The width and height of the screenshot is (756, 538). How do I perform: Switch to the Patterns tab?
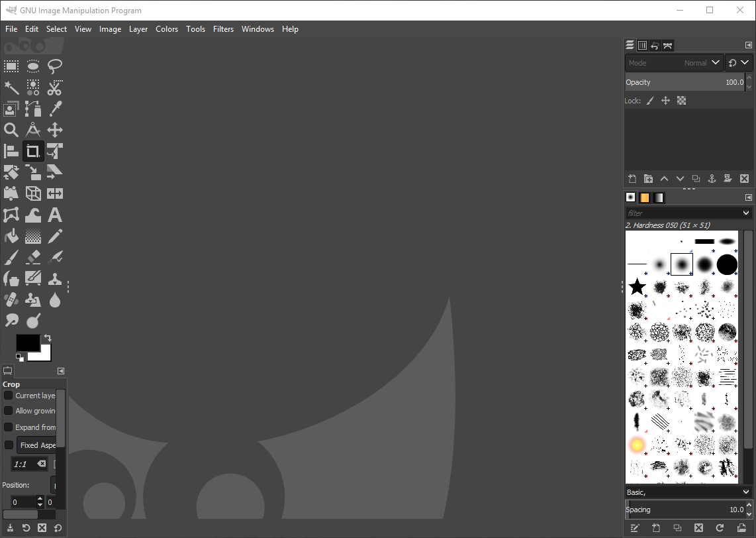point(644,197)
